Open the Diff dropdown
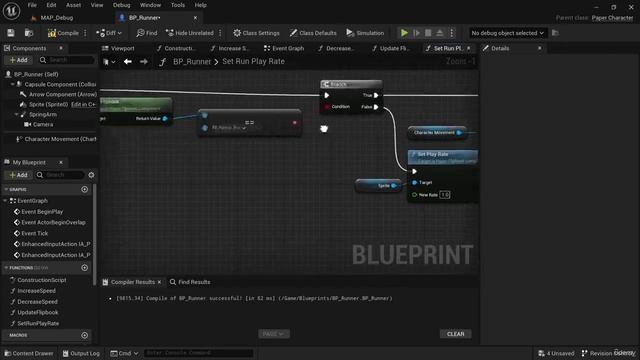This screenshot has height=360, width=640. click(x=109, y=33)
